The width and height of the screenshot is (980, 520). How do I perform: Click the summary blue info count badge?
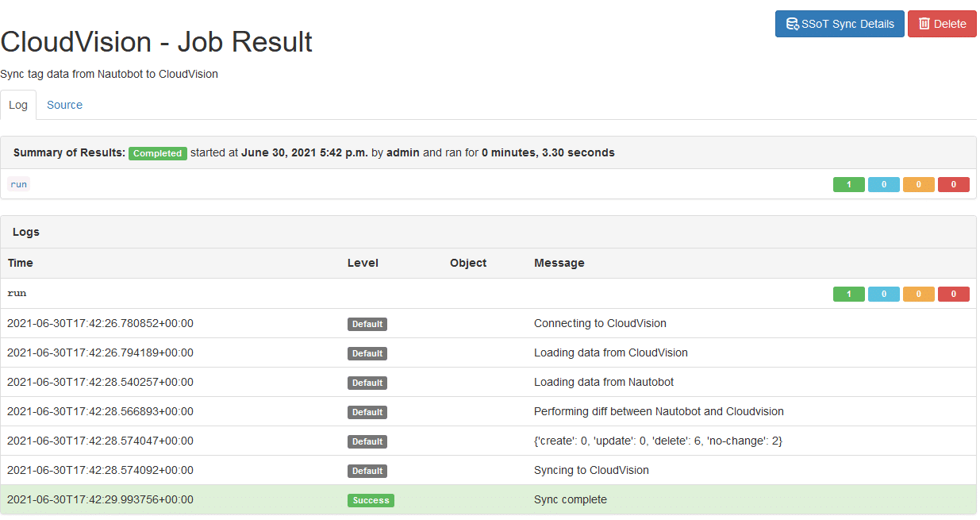(884, 184)
